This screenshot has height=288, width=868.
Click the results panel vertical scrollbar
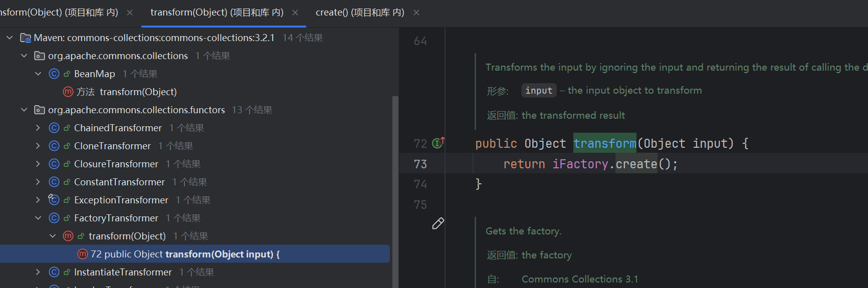(x=395, y=190)
